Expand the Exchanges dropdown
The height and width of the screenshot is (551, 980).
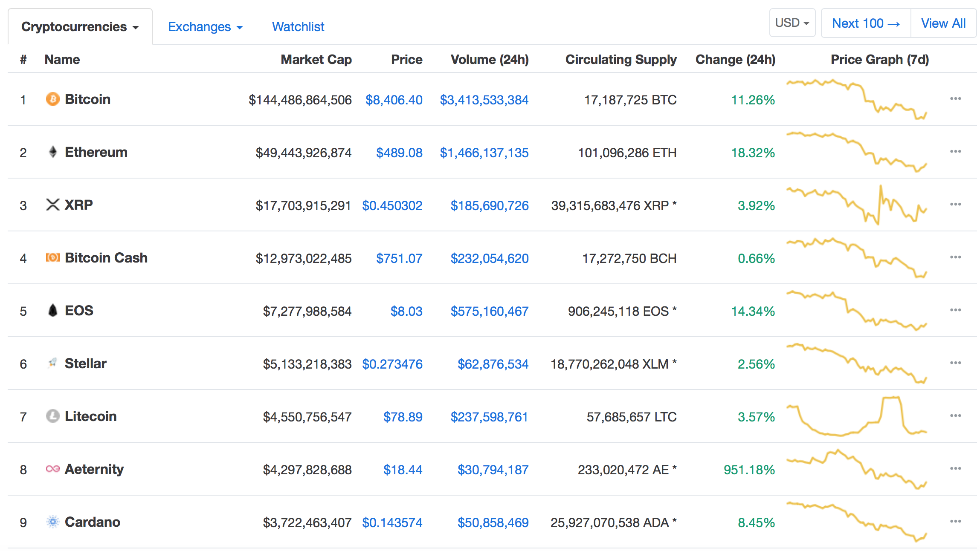[x=205, y=27]
